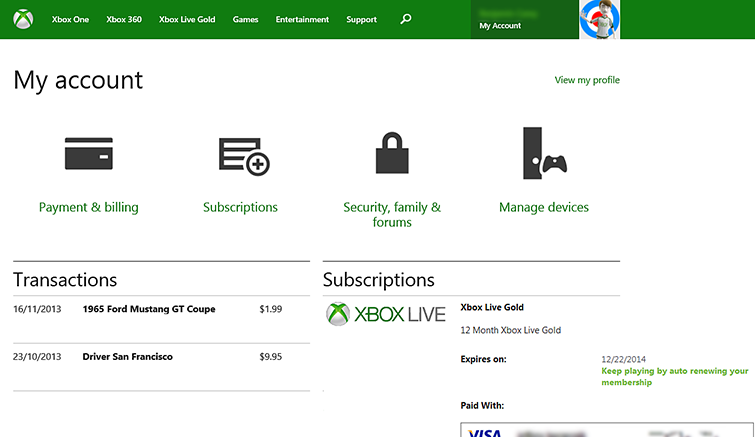The height and width of the screenshot is (437, 755).
Task: Click the Xbox Live Gold subscription title
Action: point(492,307)
